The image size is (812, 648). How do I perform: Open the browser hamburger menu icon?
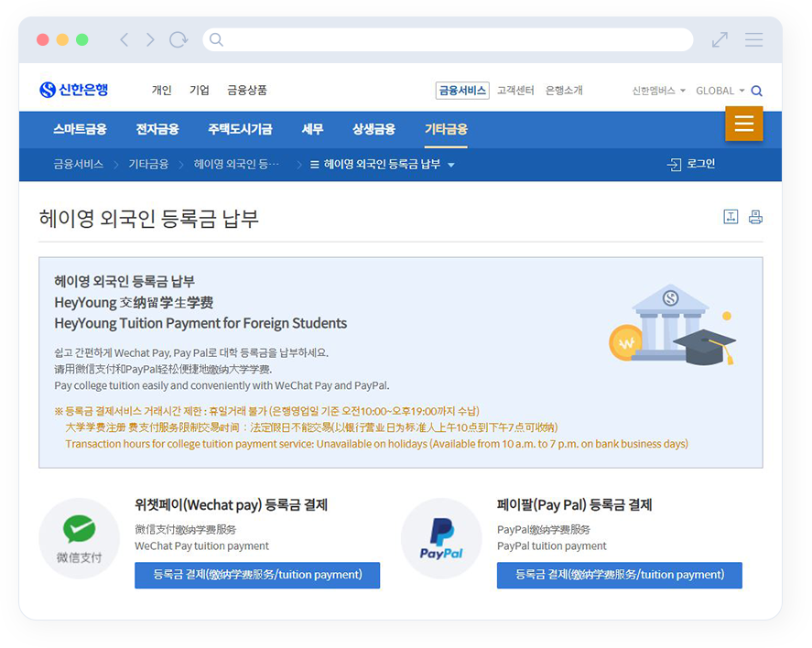click(x=754, y=40)
